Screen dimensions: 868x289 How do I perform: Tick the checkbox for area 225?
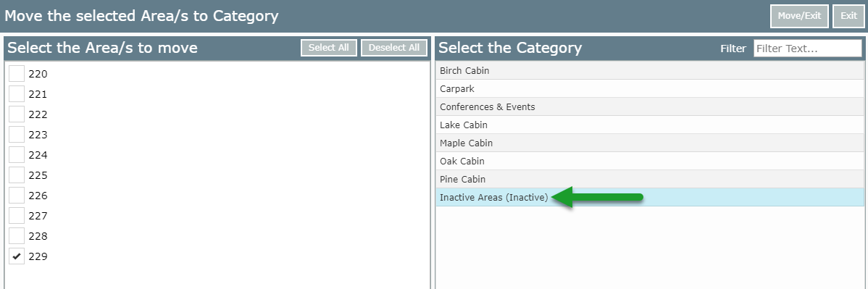pyautogui.click(x=17, y=175)
